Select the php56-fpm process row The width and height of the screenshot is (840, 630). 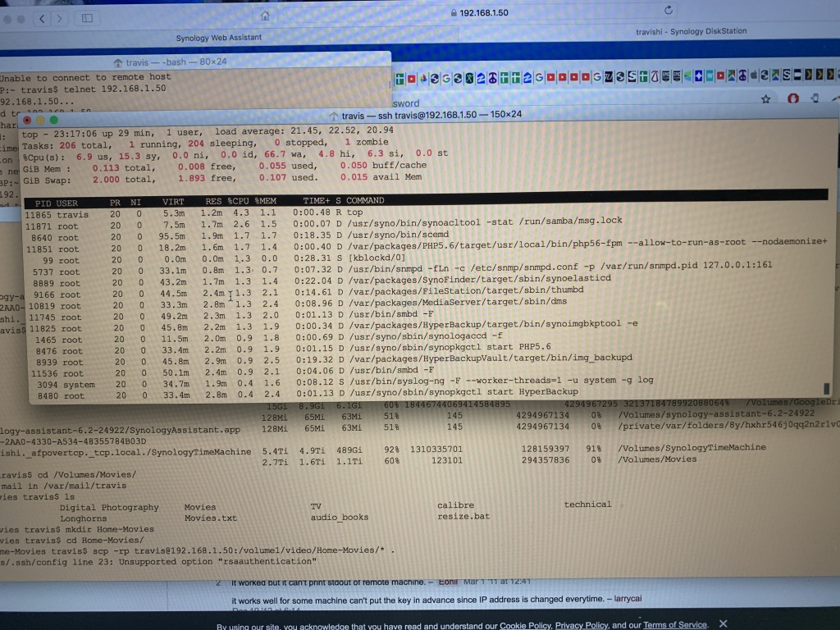426,246
